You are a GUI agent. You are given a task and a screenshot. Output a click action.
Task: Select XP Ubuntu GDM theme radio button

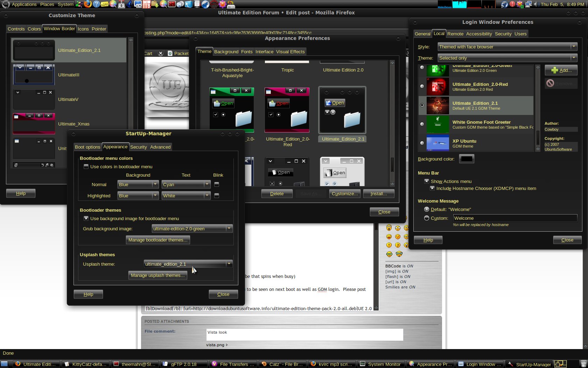tap(422, 143)
